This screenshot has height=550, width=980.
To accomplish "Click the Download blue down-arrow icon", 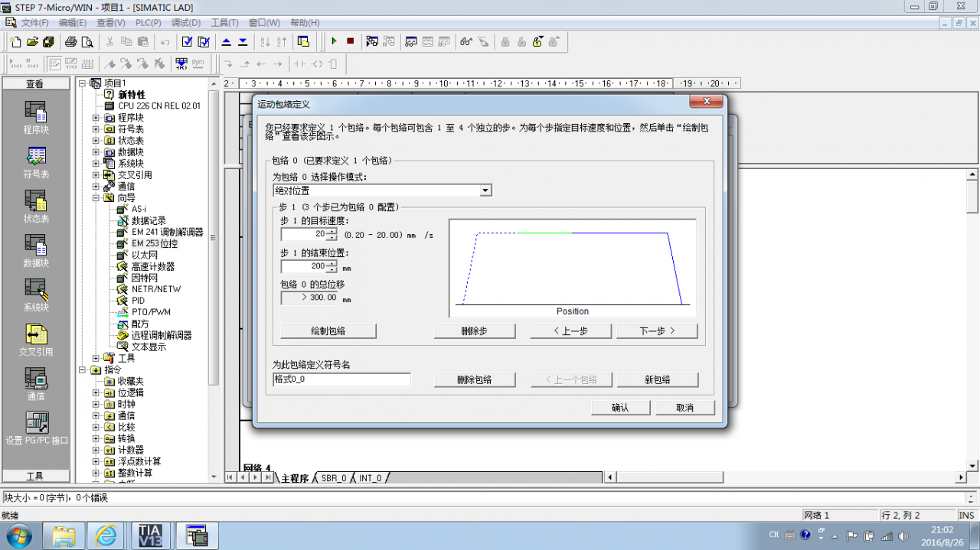I will [243, 41].
